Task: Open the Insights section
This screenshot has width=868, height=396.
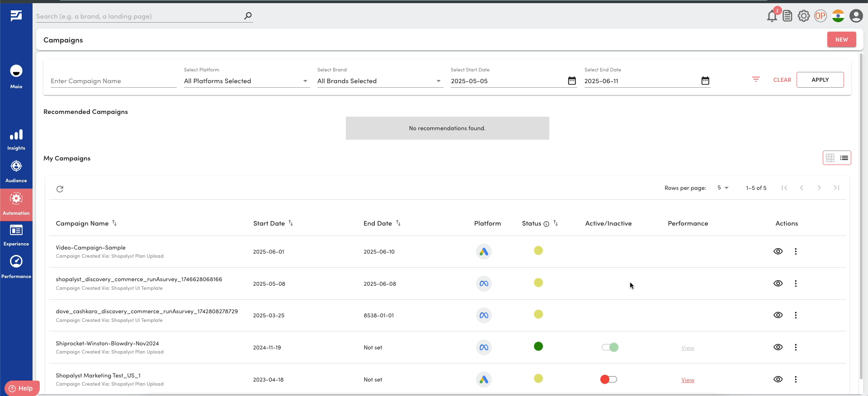Action: point(16,140)
